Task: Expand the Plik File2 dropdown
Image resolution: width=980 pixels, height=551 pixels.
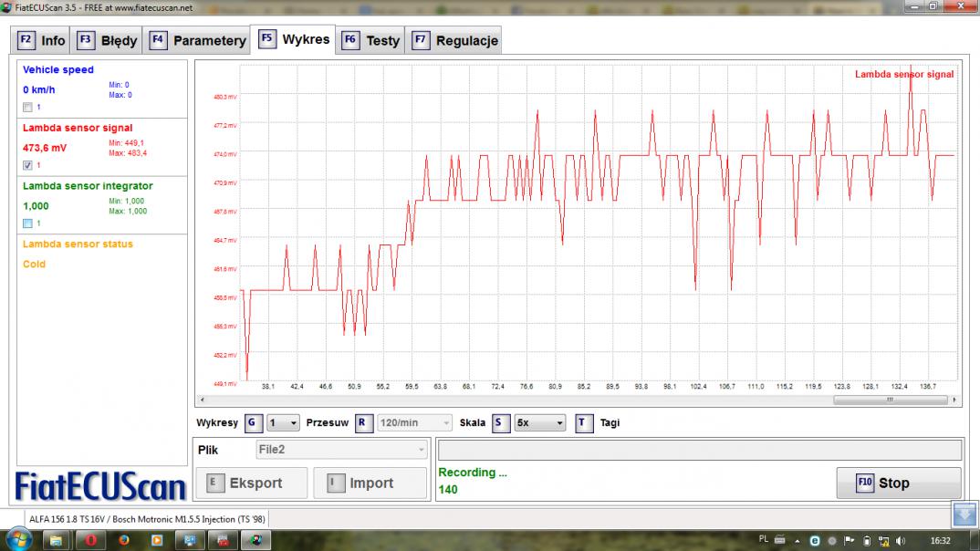Action: click(x=341, y=450)
